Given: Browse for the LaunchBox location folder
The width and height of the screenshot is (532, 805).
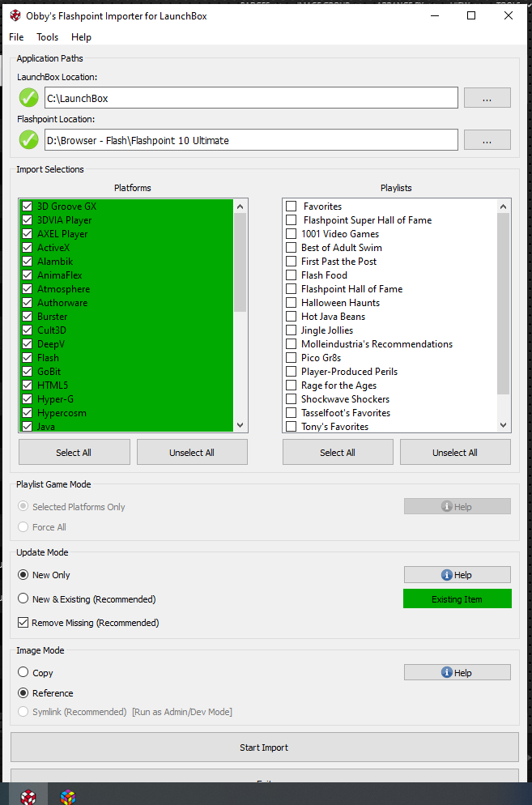Looking at the screenshot, I should (487, 97).
